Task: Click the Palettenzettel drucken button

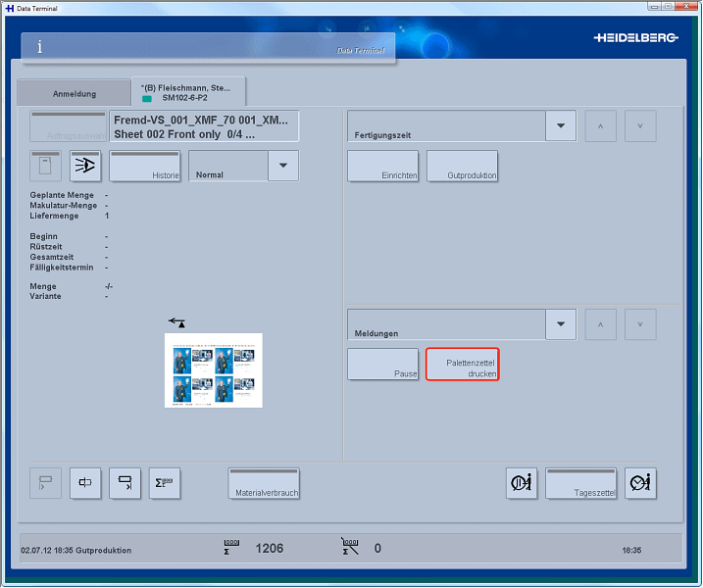Action: click(x=462, y=365)
